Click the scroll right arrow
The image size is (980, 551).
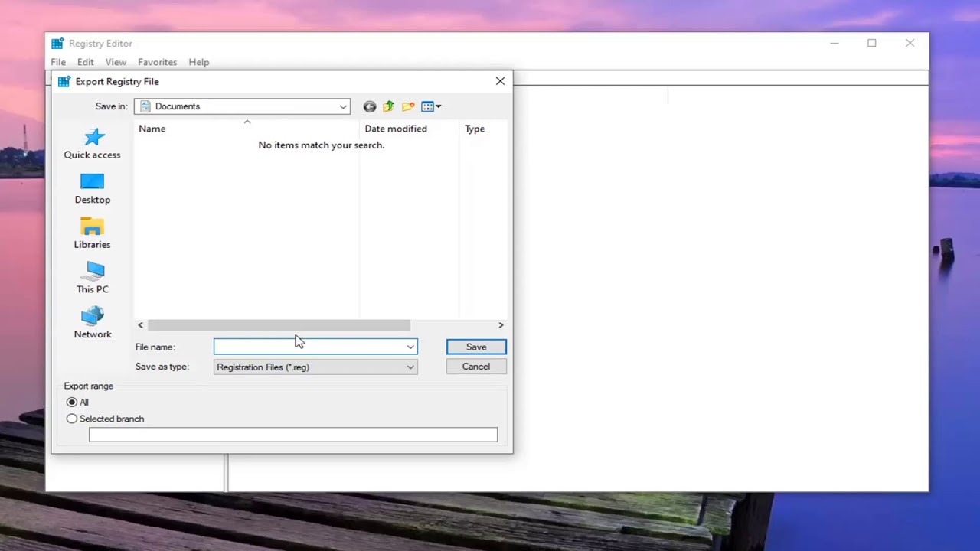(x=501, y=325)
